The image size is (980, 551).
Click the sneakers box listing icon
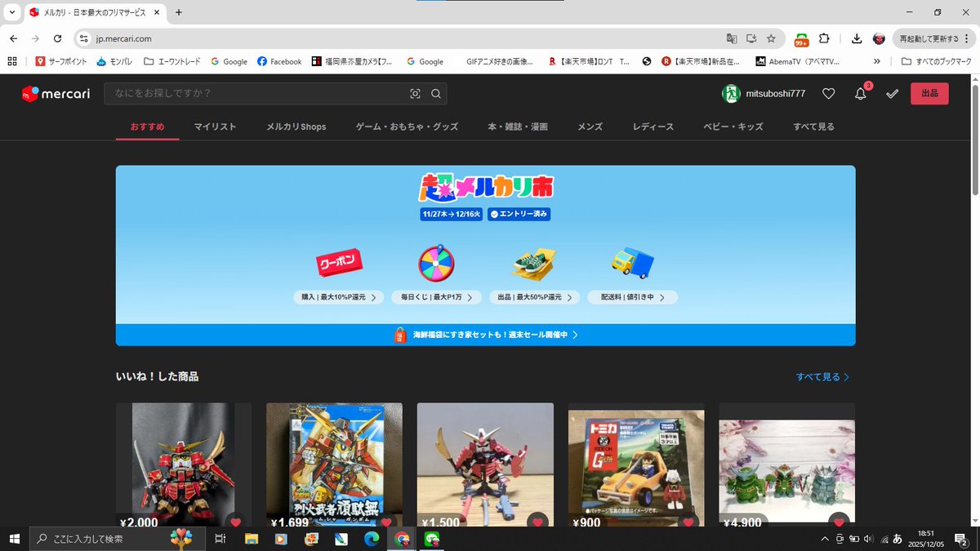pyautogui.click(x=534, y=263)
